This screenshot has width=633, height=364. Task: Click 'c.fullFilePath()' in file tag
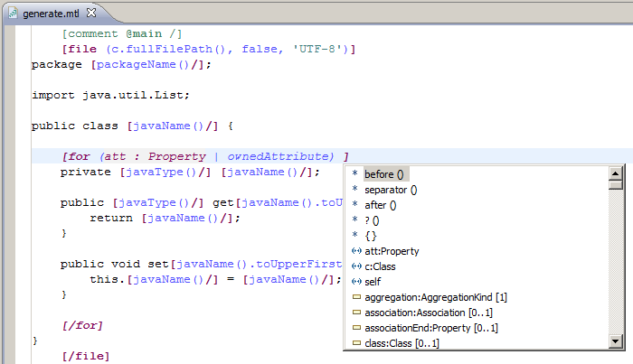[168, 49]
